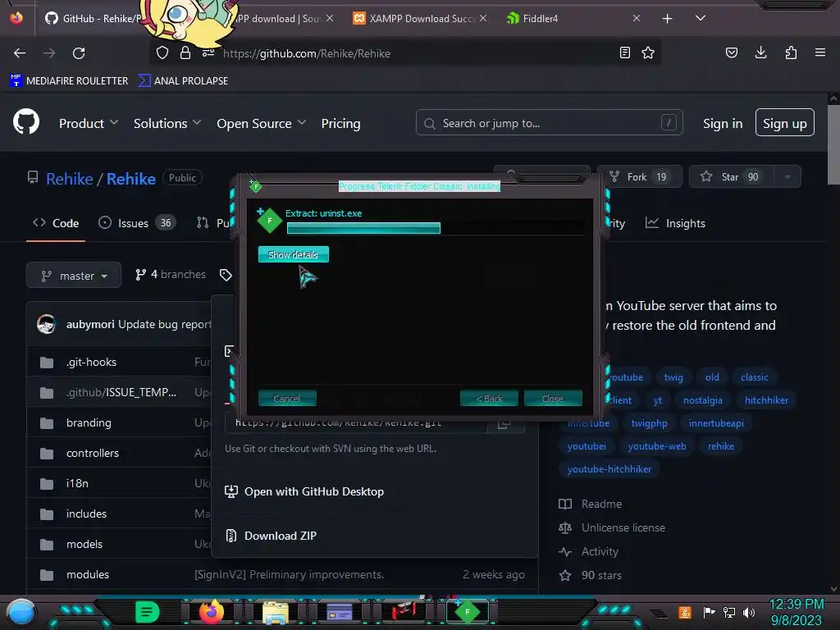
Task: Click Fiddler installer taskbar icon
Action: [467, 612]
